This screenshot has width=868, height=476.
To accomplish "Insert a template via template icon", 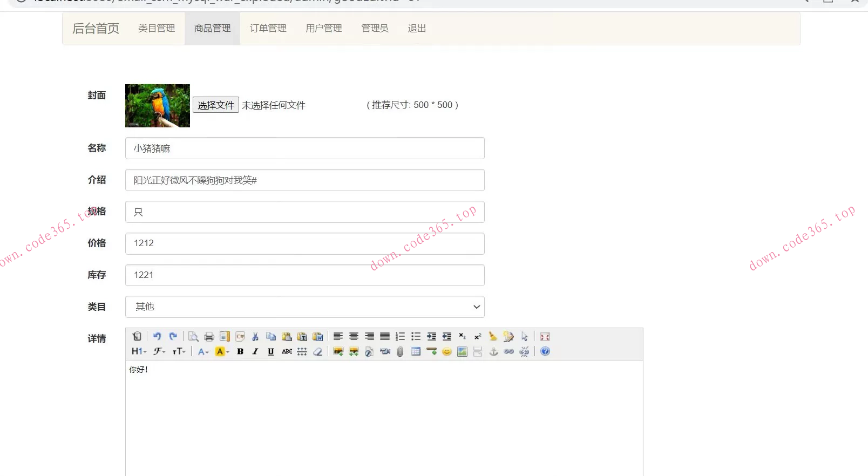I will 225,336.
